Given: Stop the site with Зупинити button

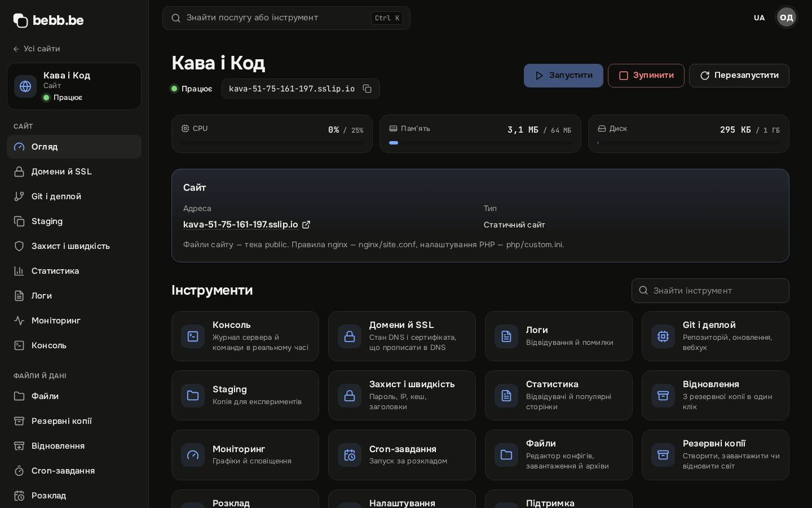Looking at the screenshot, I should [646, 76].
